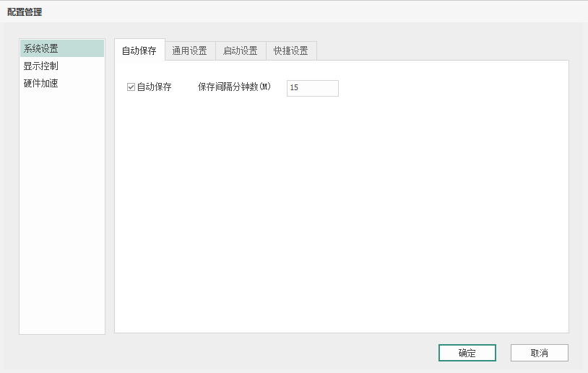Screen dimensions: 588x373
Task: Open 硬件加速 category
Action: (62, 83)
